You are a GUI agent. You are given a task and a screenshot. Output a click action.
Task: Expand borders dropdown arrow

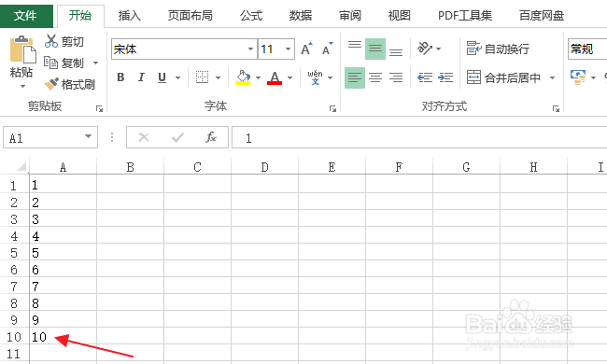218,77
